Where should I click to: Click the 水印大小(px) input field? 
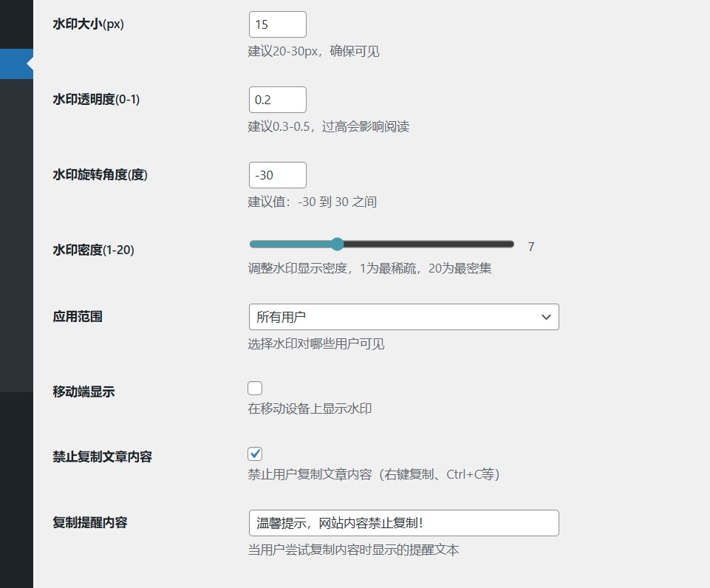click(277, 24)
